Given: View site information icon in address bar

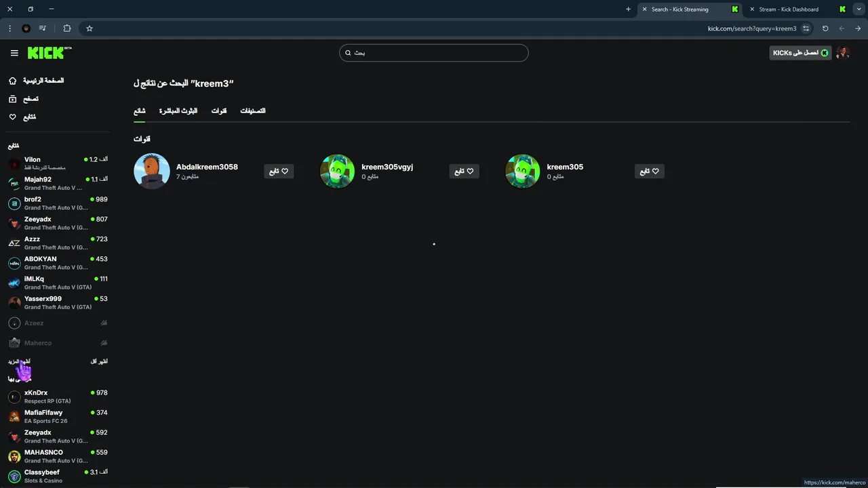Looking at the screenshot, I should (x=806, y=28).
